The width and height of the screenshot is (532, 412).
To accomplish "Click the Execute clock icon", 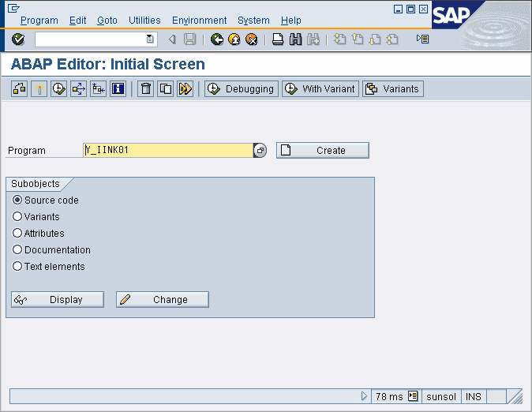I will click(58, 89).
